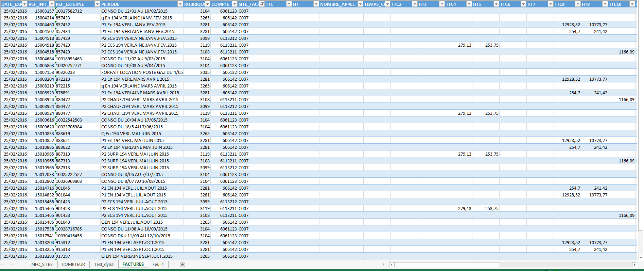Open the active filter on SITE_FACT column
This screenshot has height=271, width=644.
tap(262, 4)
